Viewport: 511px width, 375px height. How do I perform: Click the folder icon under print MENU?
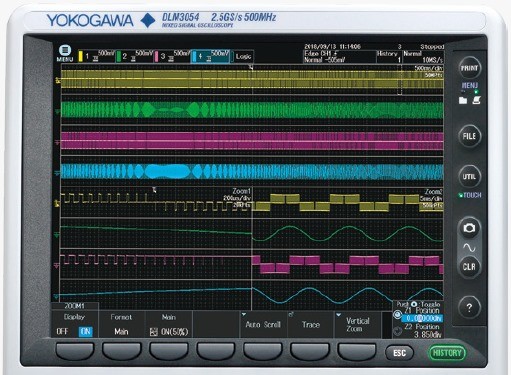point(463,100)
